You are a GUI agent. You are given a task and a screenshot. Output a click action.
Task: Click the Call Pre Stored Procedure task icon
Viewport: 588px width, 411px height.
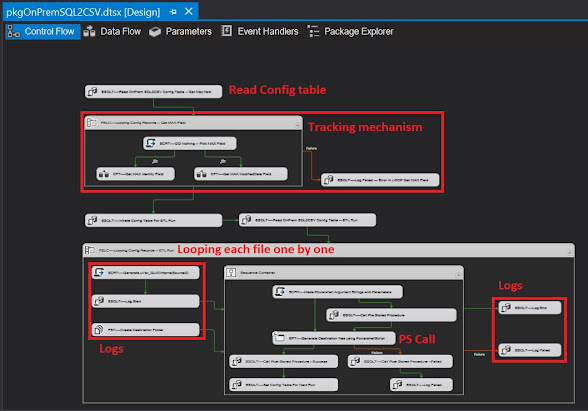(x=333, y=315)
